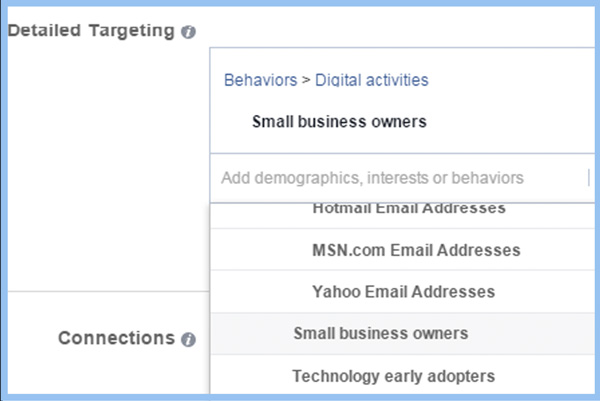The height and width of the screenshot is (401, 600).
Task: Select the chosen Small business owners tag
Action: click(339, 122)
